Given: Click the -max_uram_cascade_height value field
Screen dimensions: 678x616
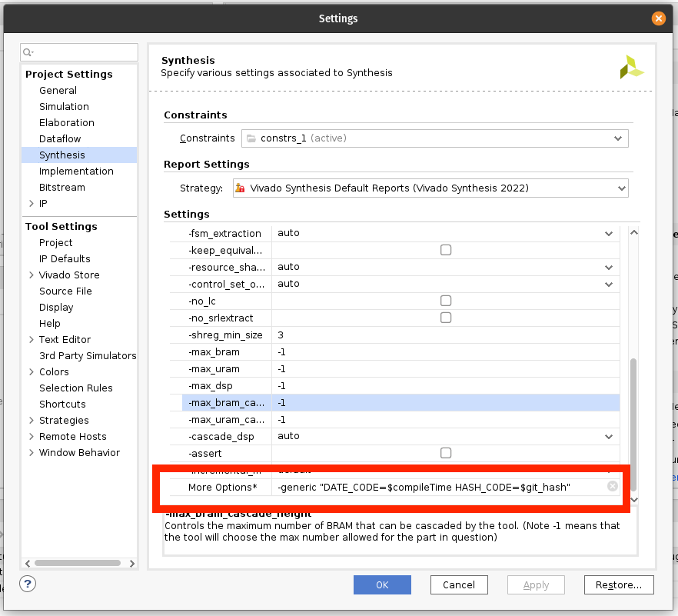Looking at the screenshot, I should (445, 420).
